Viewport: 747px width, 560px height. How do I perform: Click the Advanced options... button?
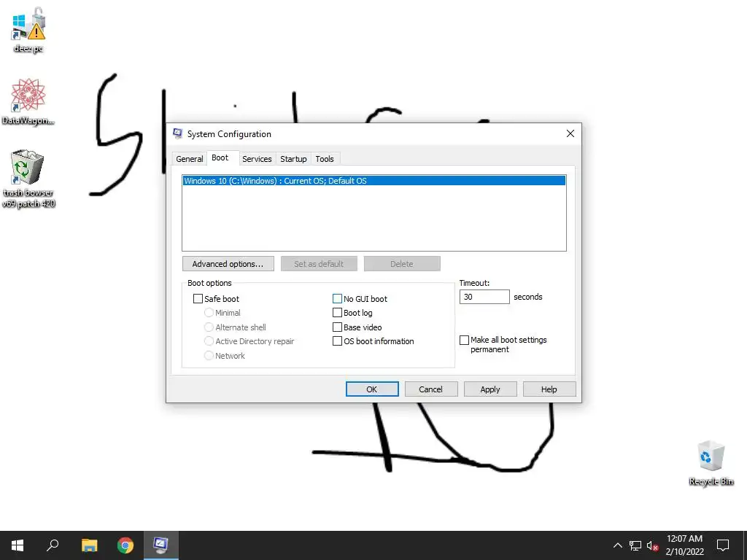[x=228, y=264]
